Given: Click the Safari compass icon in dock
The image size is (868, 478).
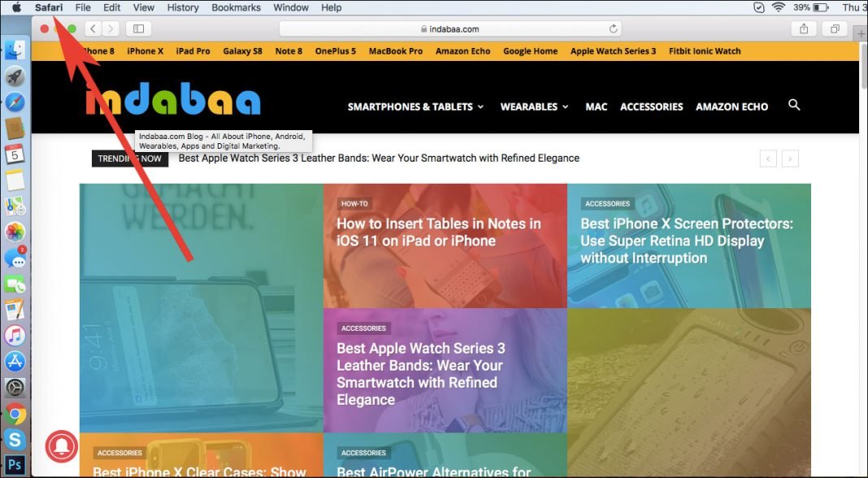Looking at the screenshot, I should (15, 102).
